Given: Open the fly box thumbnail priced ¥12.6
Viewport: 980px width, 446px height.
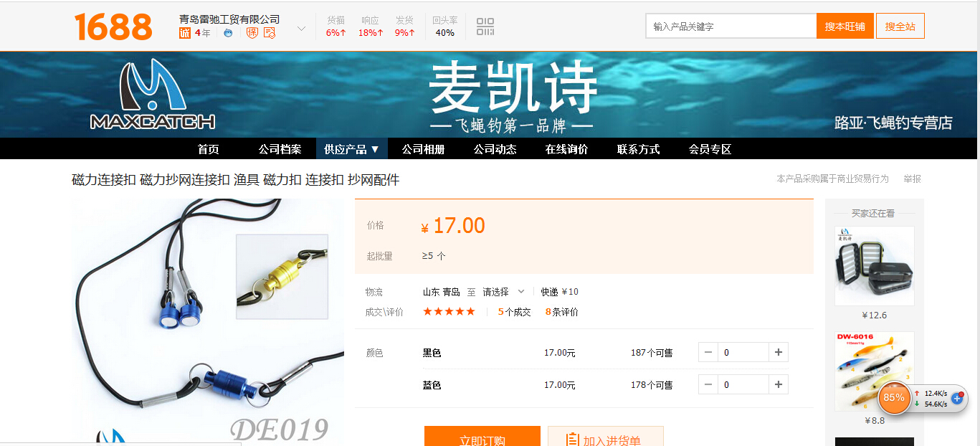Looking at the screenshot, I should pyautogui.click(x=875, y=266).
